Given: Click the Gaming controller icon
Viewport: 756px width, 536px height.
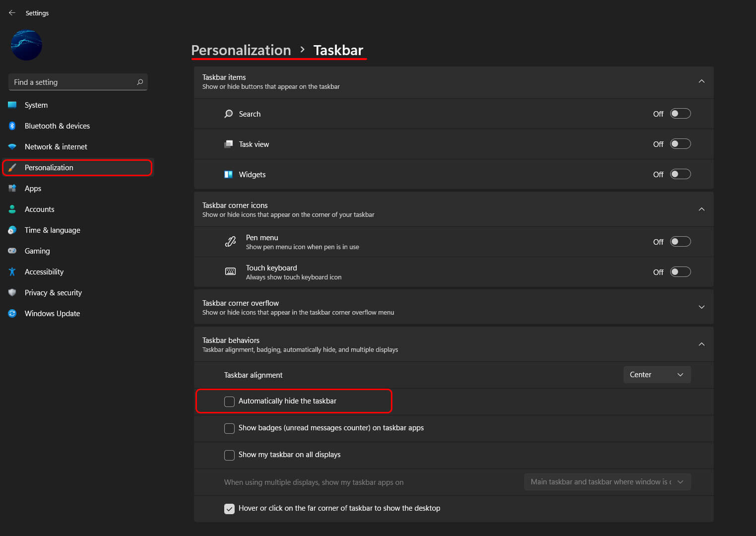Looking at the screenshot, I should click(12, 251).
